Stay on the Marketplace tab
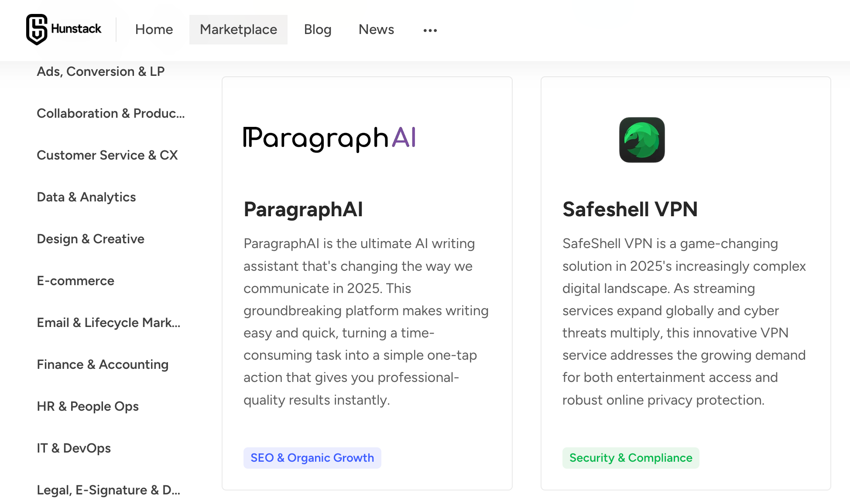The width and height of the screenshot is (850, 504). pyautogui.click(x=238, y=30)
